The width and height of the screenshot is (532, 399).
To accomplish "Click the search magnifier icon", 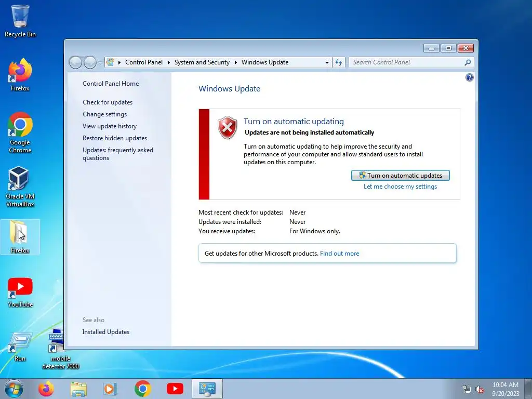I will (468, 62).
